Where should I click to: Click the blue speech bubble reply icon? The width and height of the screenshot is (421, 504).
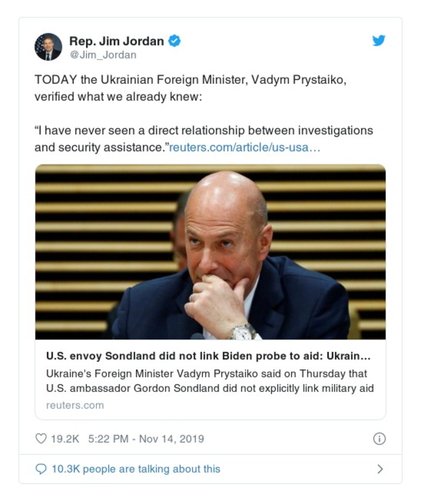click(x=41, y=469)
